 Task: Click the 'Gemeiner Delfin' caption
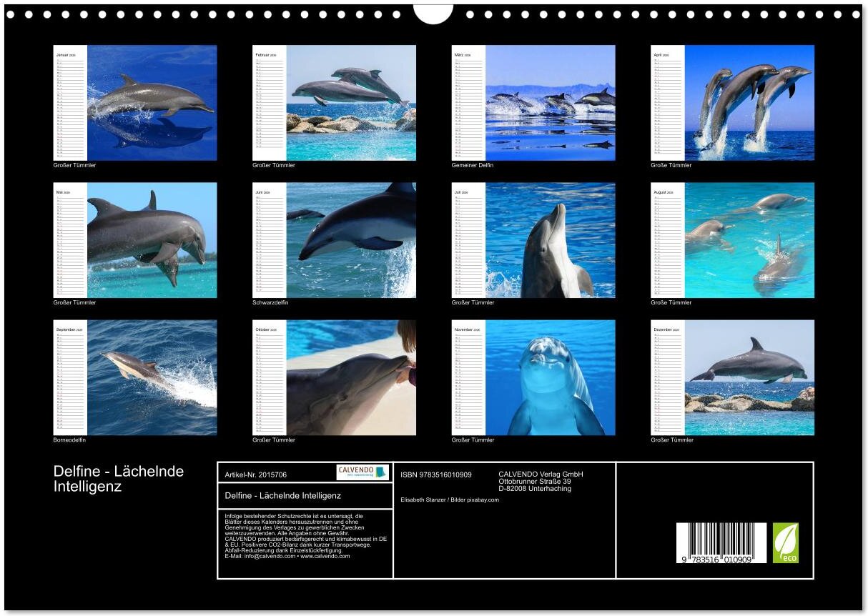coord(473,165)
